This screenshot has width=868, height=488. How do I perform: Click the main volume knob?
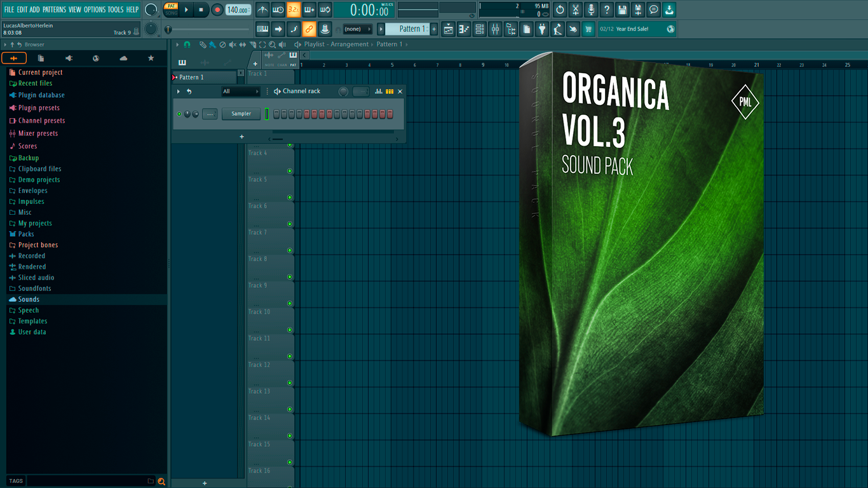click(151, 10)
